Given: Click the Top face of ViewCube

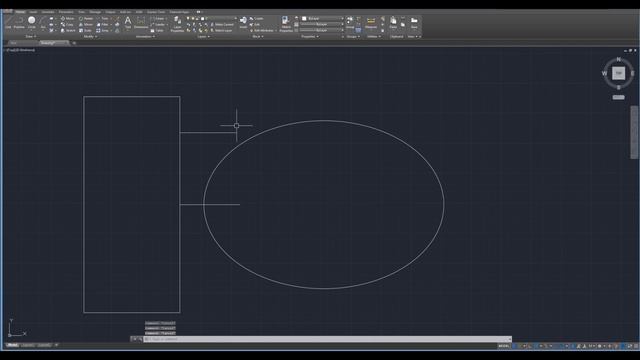Looking at the screenshot, I should [x=618, y=73].
